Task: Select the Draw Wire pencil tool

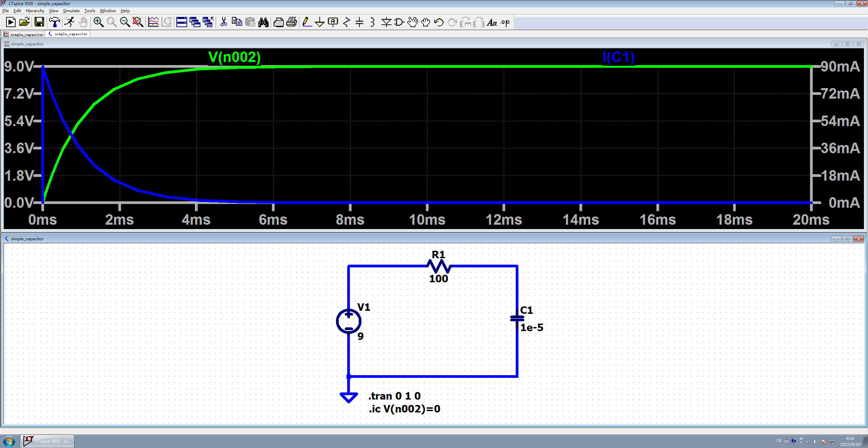Action: pos(307,22)
